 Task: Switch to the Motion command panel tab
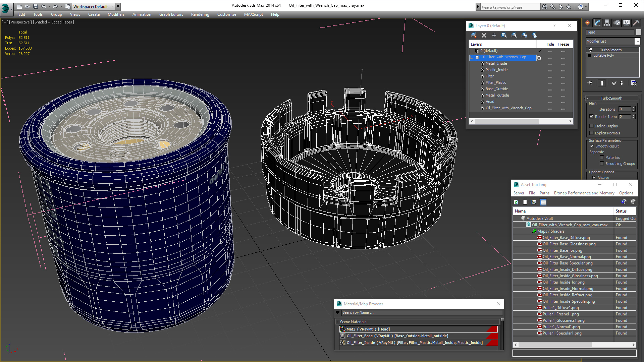(617, 23)
